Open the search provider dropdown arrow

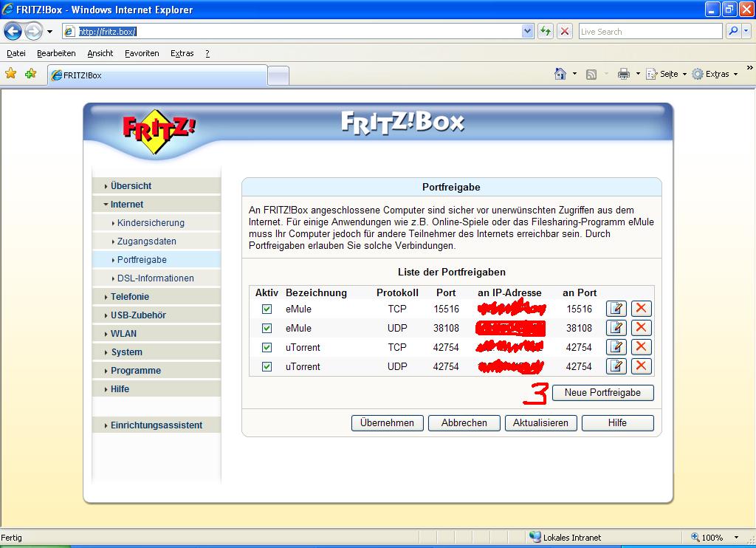746,31
